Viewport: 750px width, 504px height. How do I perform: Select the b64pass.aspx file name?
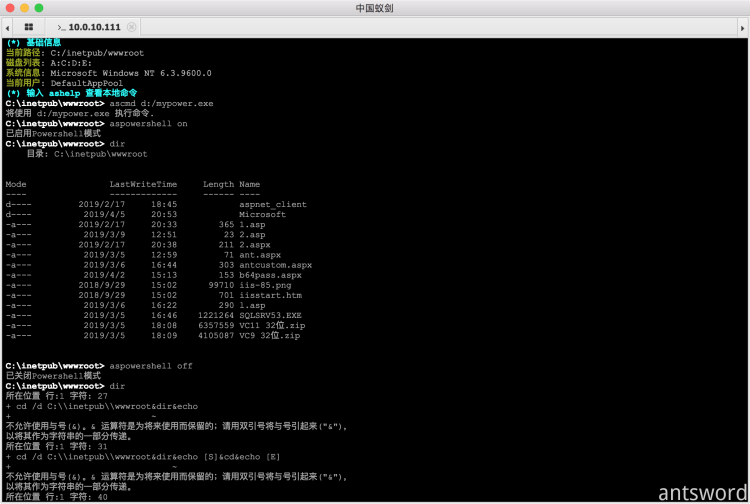(x=270, y=275)
